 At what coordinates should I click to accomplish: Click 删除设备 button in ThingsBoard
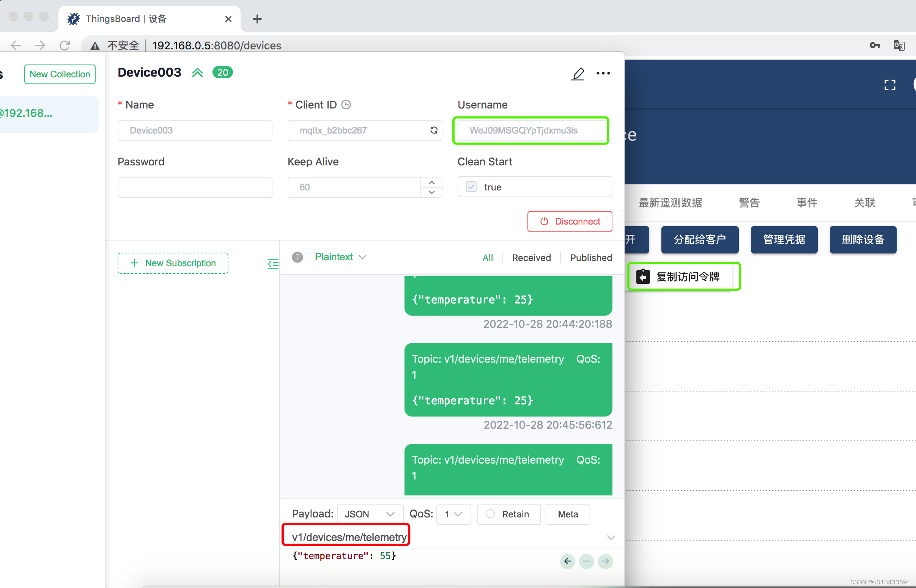(863, 240)
